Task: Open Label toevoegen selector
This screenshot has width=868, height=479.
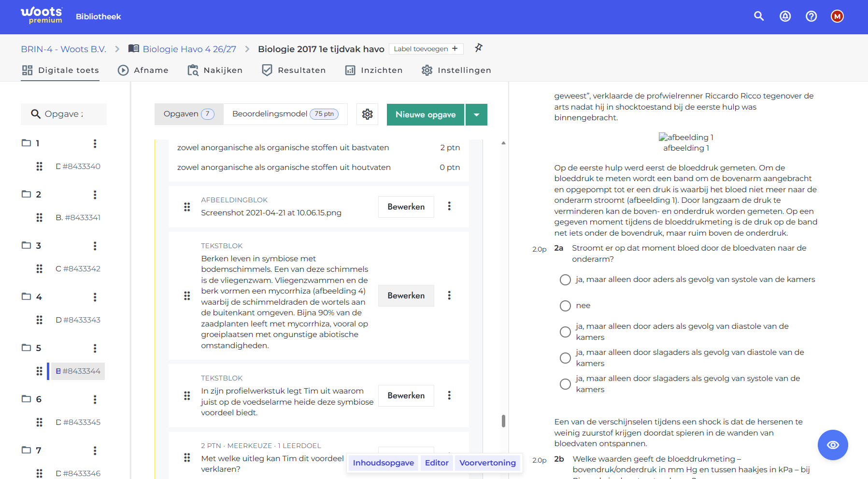Action: [426, 49]
